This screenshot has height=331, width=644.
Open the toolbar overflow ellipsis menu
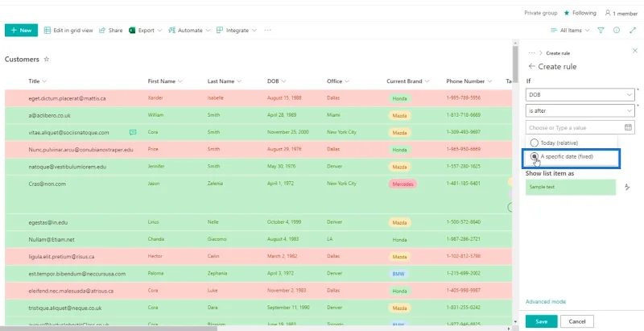pos(268,31)
